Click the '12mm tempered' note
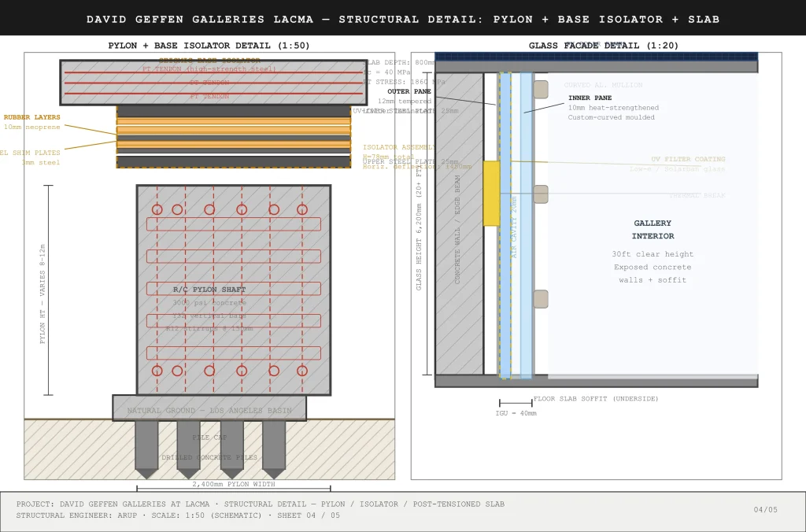 tap(405, 102)
